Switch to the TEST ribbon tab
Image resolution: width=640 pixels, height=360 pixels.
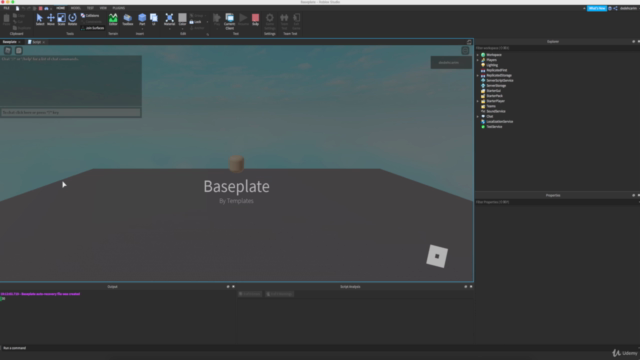pyautogui.click(x=90, y=8)
